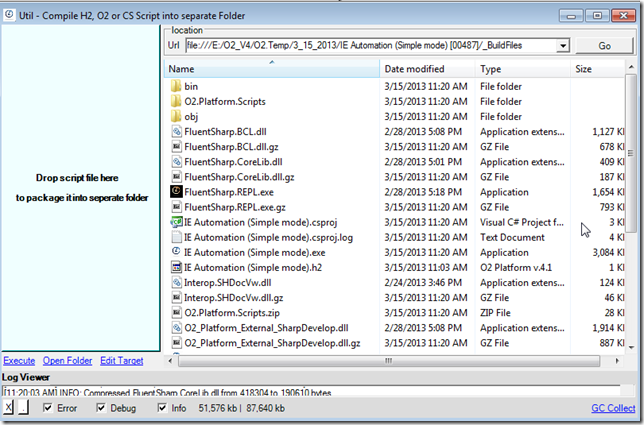Screen dimensions: 644x425
Task: Sort files by Name column
Action: 272,69
